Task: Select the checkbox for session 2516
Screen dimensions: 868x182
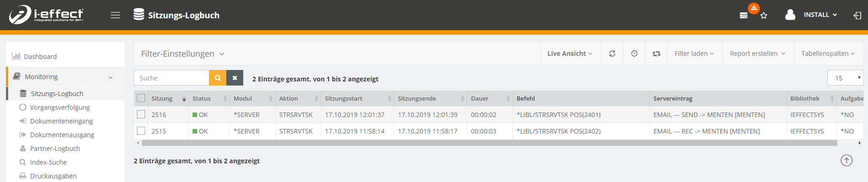Action: tap(141, 114)
